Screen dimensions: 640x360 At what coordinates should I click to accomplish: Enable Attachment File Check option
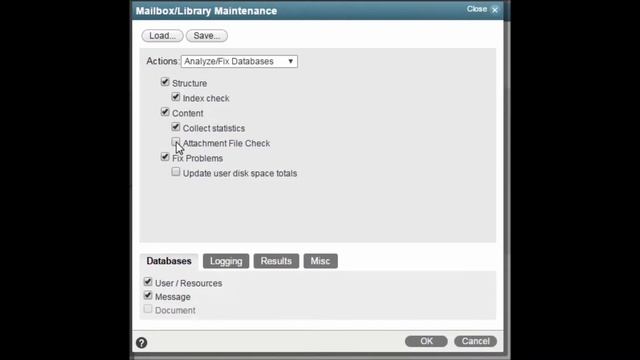coord(176,142)
